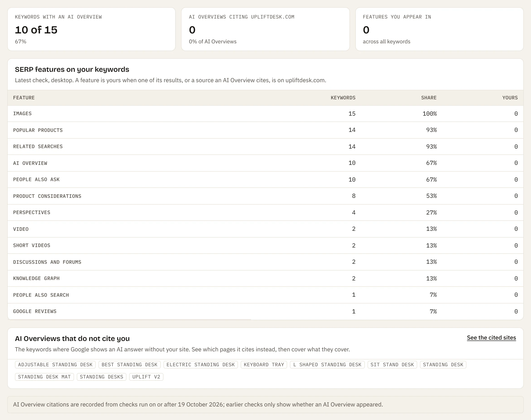Image resolution: width=531 pixels, height=420 pixels.
Task: Select the SIT STAND DESK chip
Action: (x=392, y=364)
